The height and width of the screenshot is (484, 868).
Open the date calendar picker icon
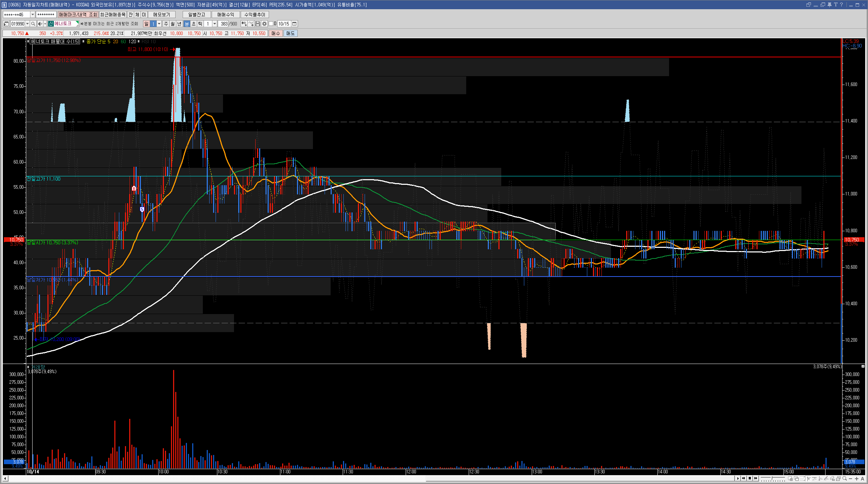[294, 24]
